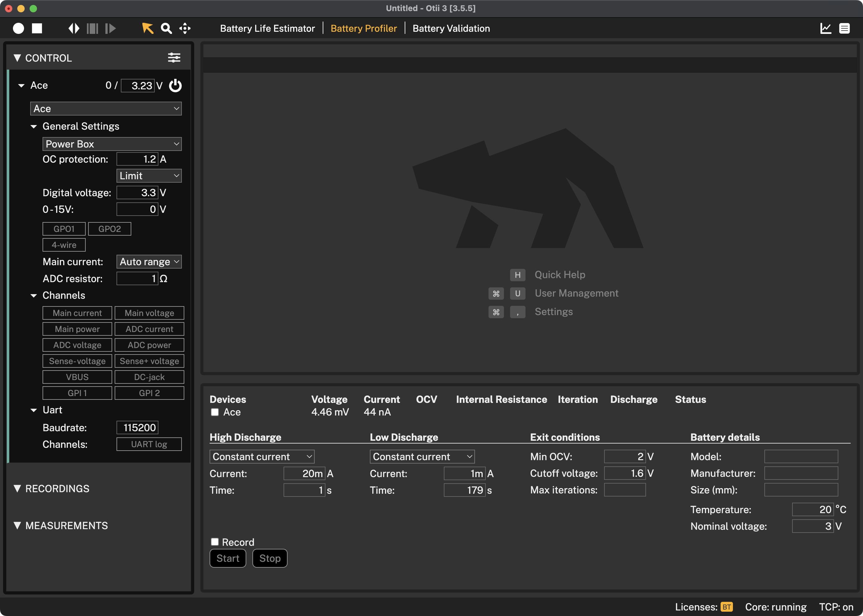Click the BT license badge

(x=727, y=607)
